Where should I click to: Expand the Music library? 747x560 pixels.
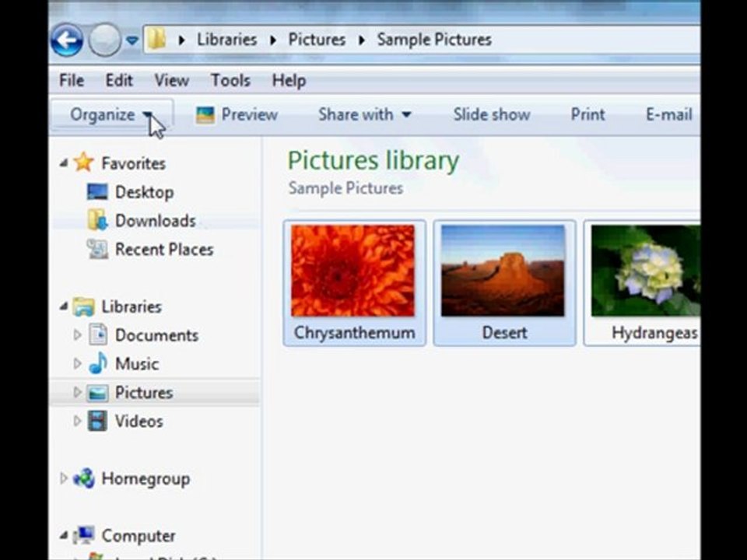click(x=77, y=364)
